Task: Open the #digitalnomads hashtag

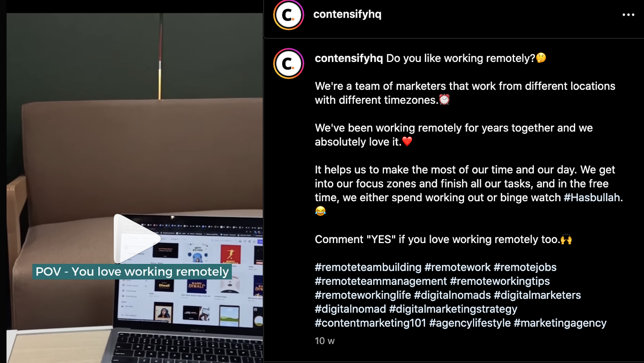Action: [452, 295]
